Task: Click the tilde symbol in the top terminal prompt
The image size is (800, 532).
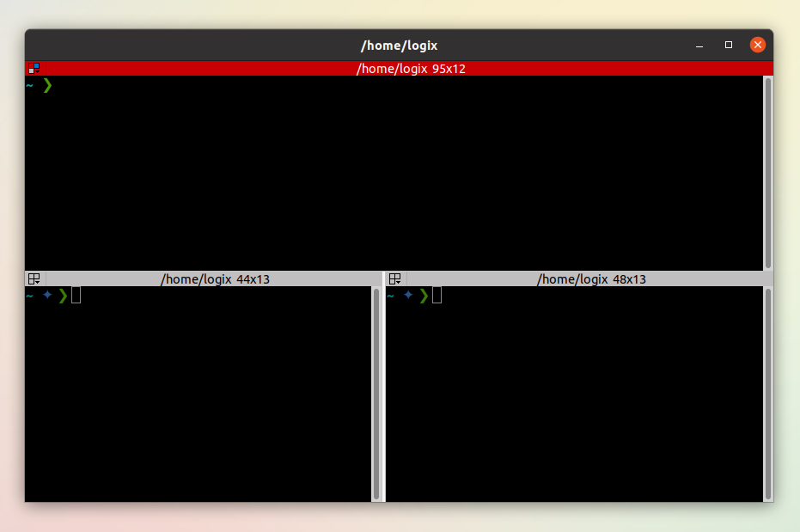Action: coord(29,85)
